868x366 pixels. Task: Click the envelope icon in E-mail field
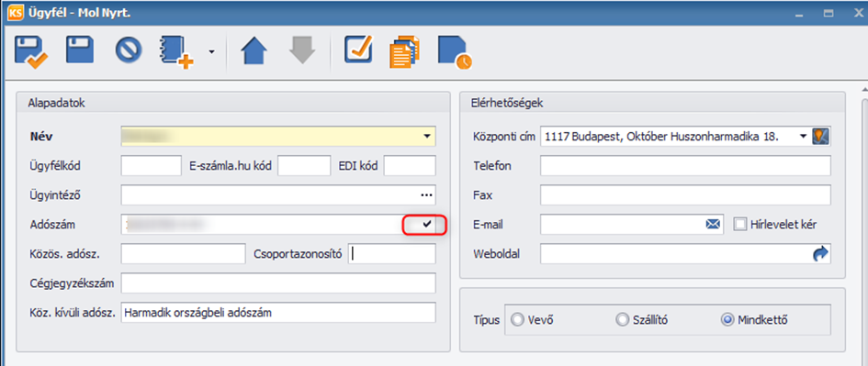(713, 225)
